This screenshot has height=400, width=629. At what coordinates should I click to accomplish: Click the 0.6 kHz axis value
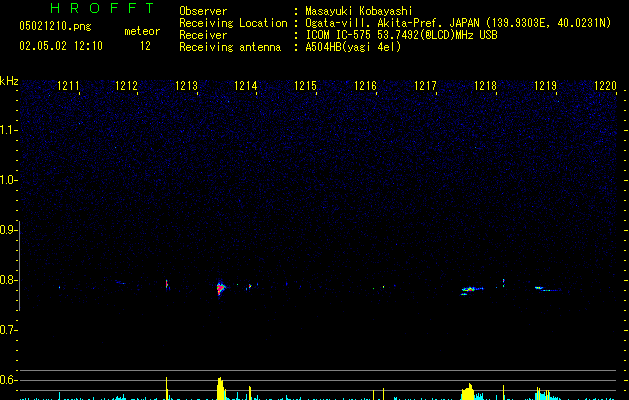pos(9,380)
